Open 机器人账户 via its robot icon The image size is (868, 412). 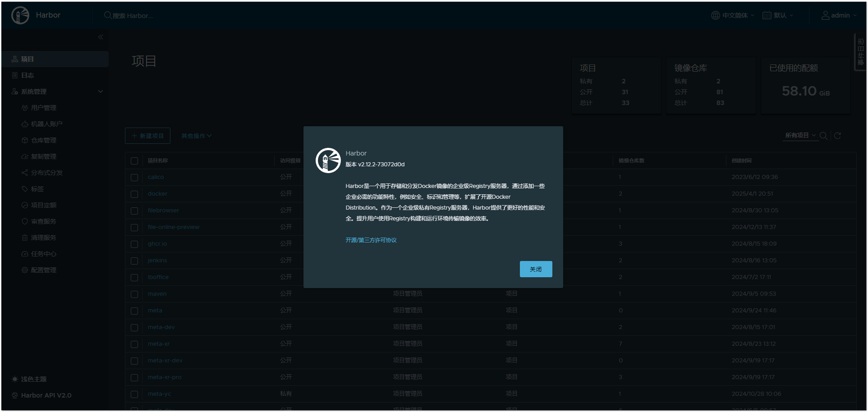click(25, 124)
